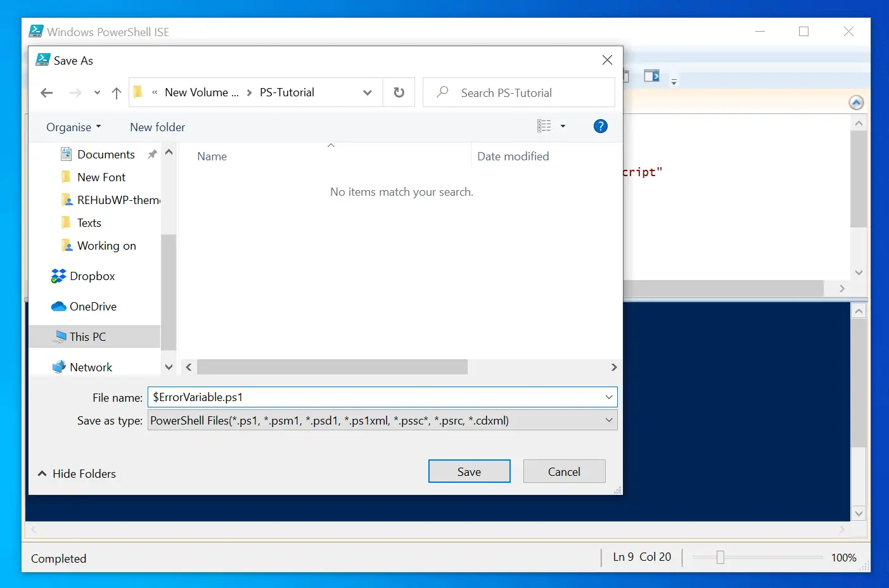Image resolution: width=889 pixels, height=588 pixels.
Task: Go up one folder level
Action: click(117, 93)
